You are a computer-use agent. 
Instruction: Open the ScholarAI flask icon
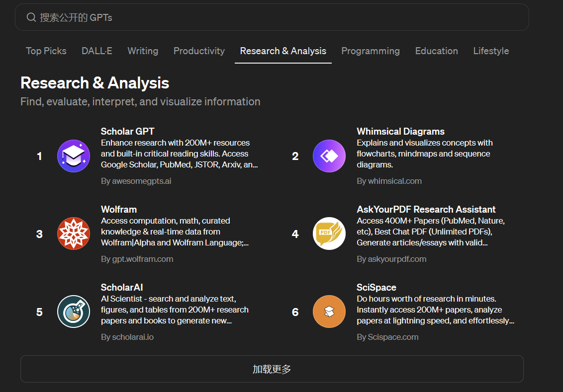[74, 312]
